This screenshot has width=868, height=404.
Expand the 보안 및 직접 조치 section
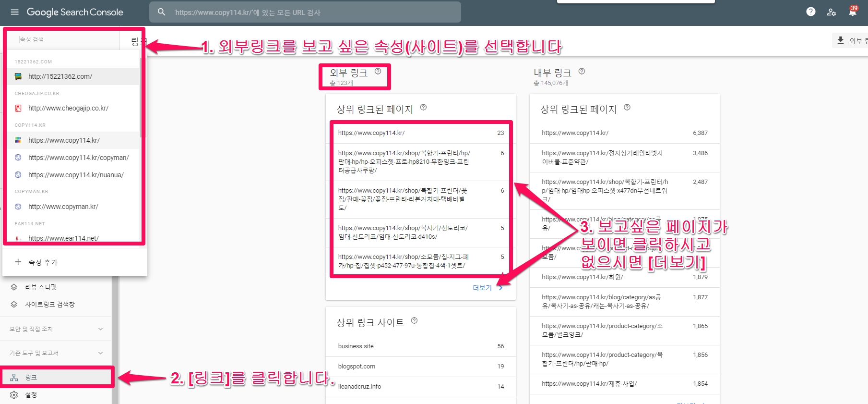[x=100, y=329]
